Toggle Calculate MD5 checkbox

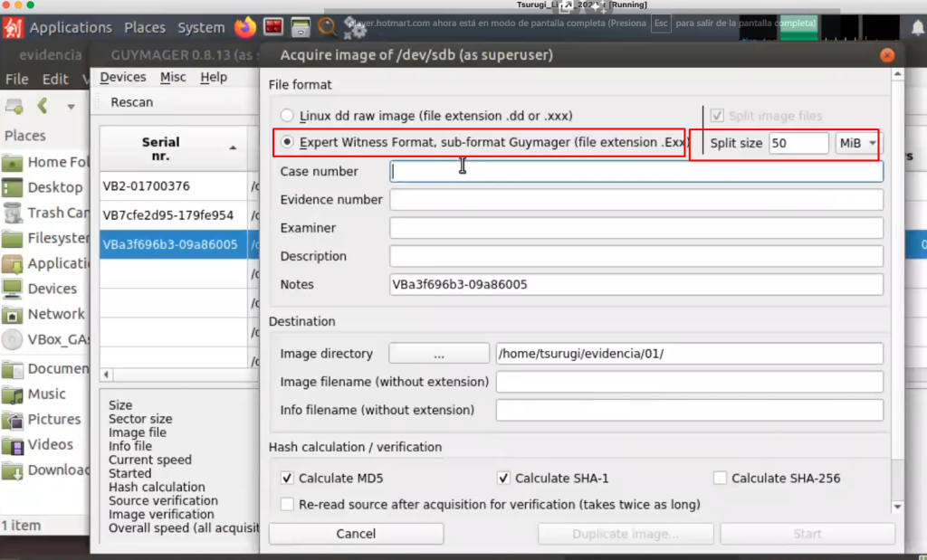[287, 479]
